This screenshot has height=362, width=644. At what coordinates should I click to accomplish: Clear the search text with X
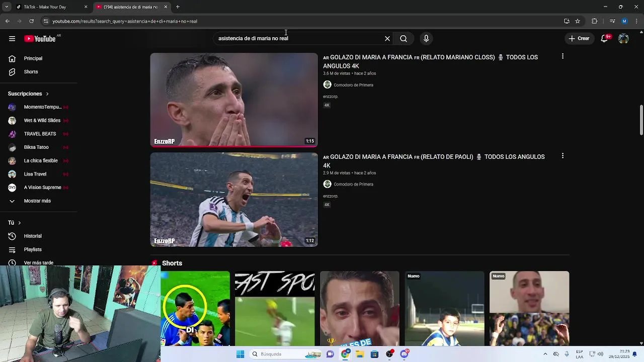point(387,39)
